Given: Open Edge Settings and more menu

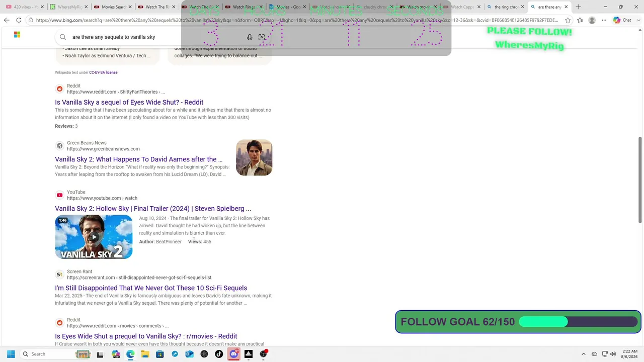Looking at the screenshot, I should 604,20.
